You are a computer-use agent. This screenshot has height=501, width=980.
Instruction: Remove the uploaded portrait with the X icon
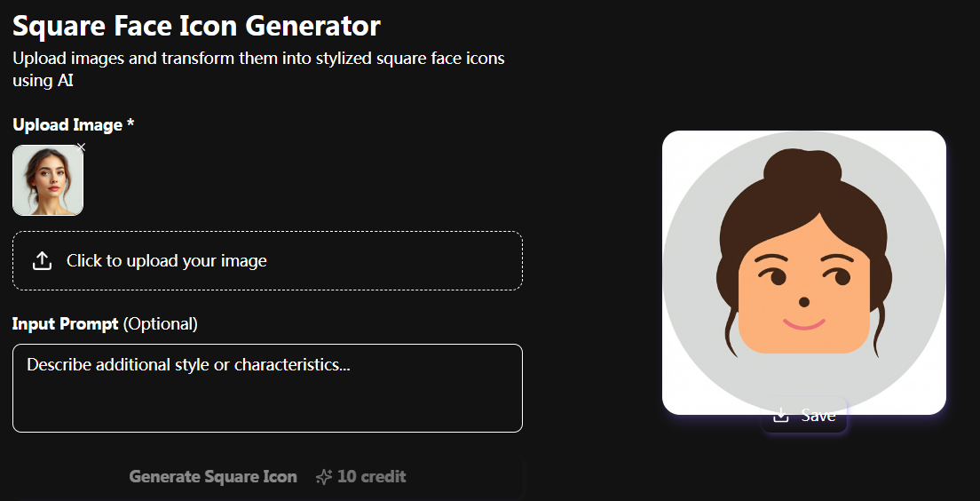pyautogui.click(x=81, y=147)
